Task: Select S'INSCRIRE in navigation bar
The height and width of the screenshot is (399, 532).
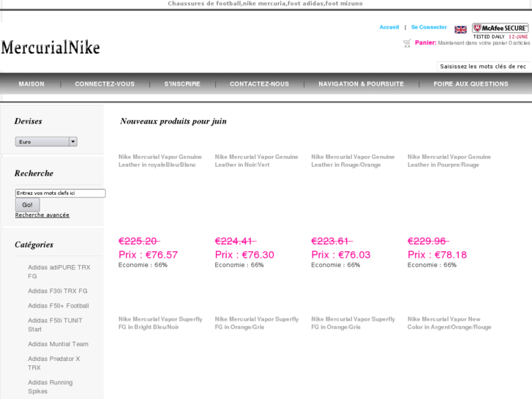Action: pos(182,84)
